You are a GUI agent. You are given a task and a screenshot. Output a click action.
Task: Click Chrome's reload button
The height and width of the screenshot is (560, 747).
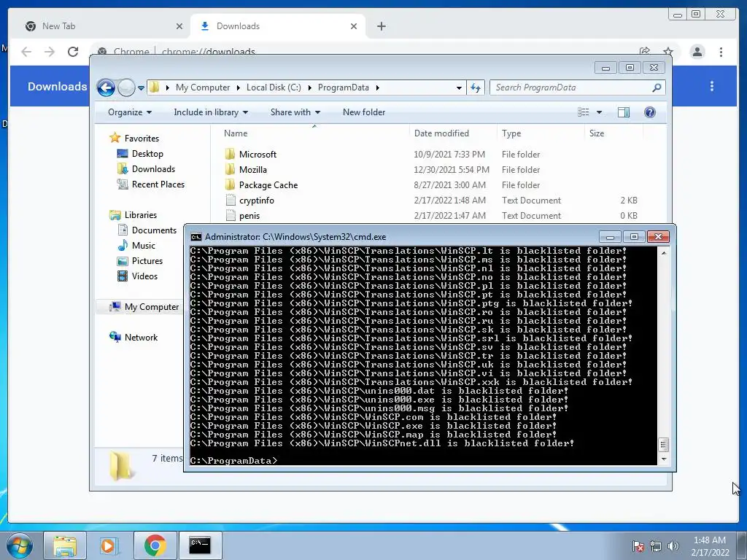[x=73, y=52]
